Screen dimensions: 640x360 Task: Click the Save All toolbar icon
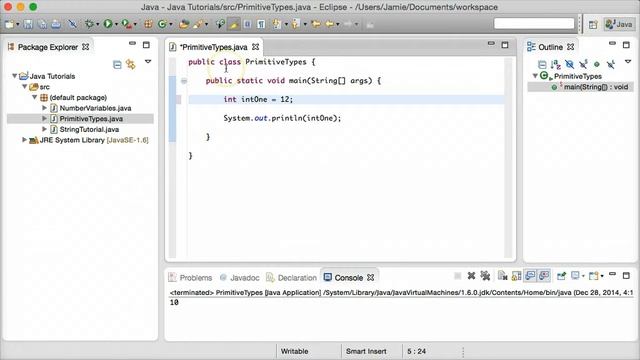point(42,24)
